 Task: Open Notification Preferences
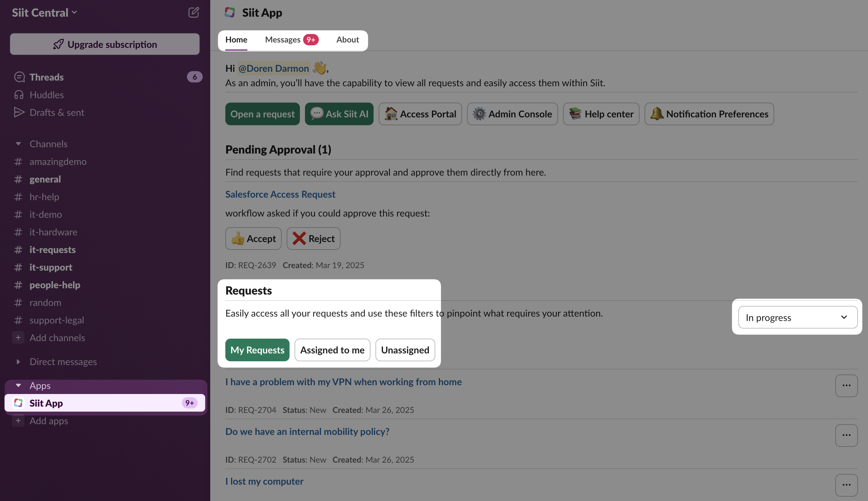(x=709, y=114)
